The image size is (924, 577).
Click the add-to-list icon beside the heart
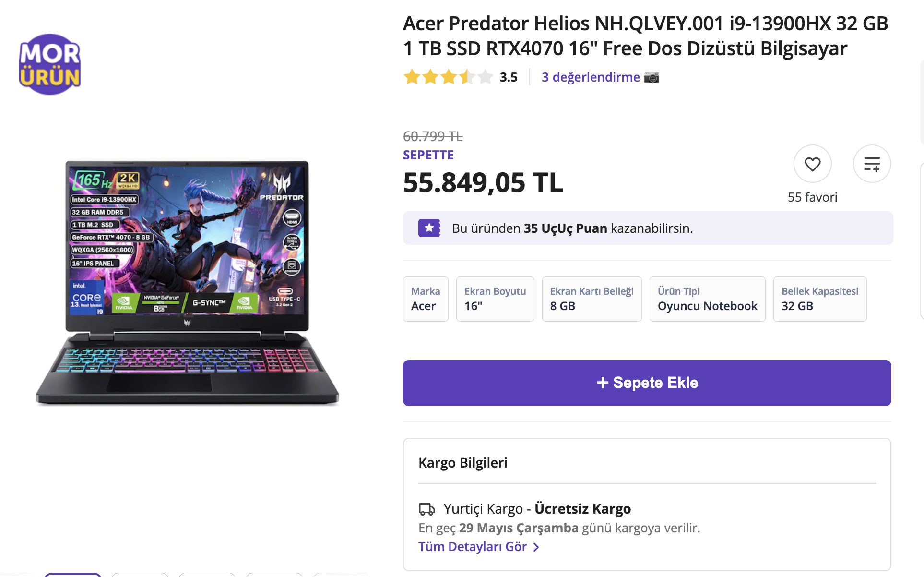pos(872,164)
